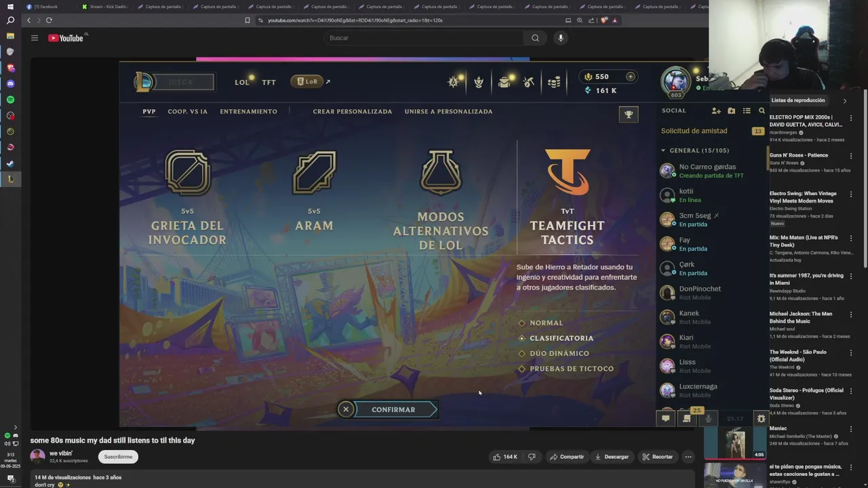
Task: Open the store coins icon
Action: pos(554,82)
